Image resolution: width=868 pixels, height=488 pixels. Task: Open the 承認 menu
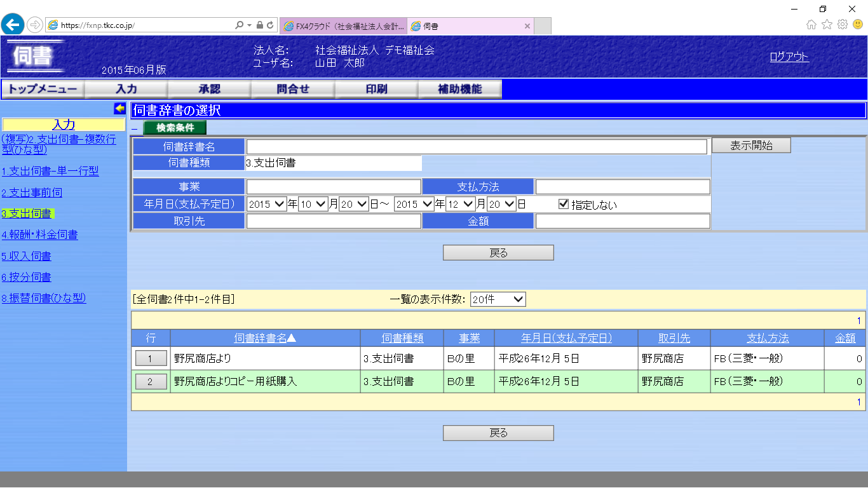[x=210, y=89]
